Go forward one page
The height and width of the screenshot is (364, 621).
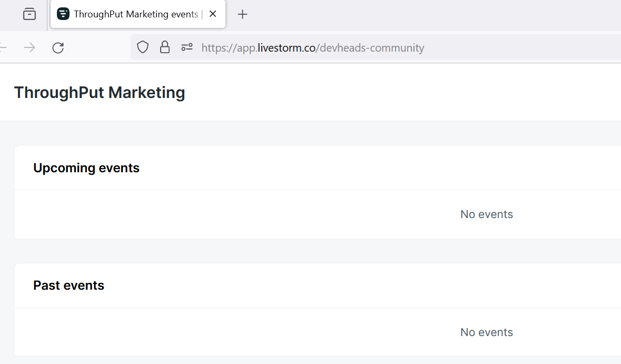click(29, 48)
